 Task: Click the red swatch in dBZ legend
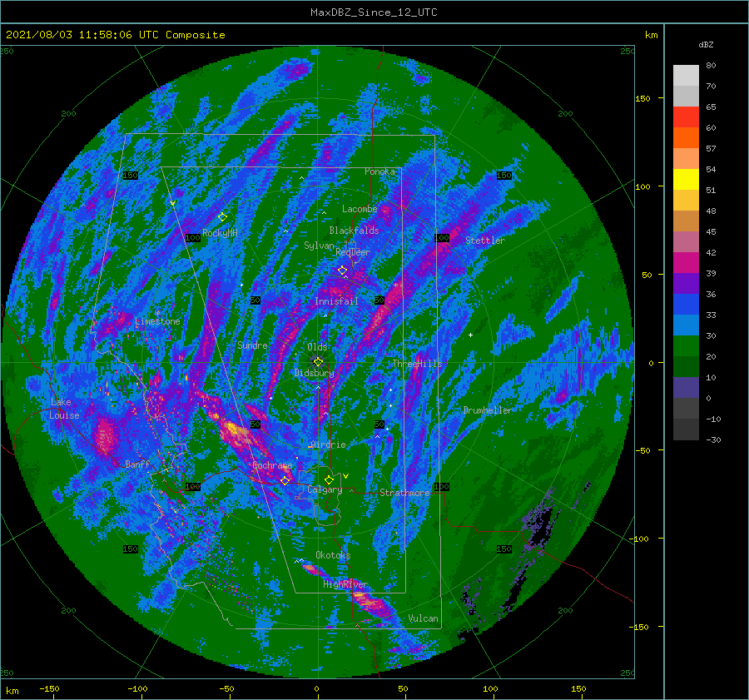[686, 117]
